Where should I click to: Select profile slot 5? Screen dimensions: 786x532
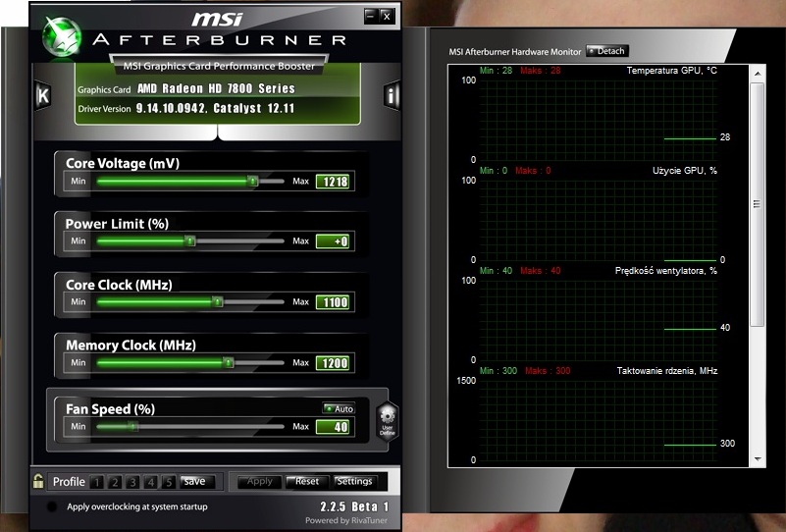(x=168, y=482)
